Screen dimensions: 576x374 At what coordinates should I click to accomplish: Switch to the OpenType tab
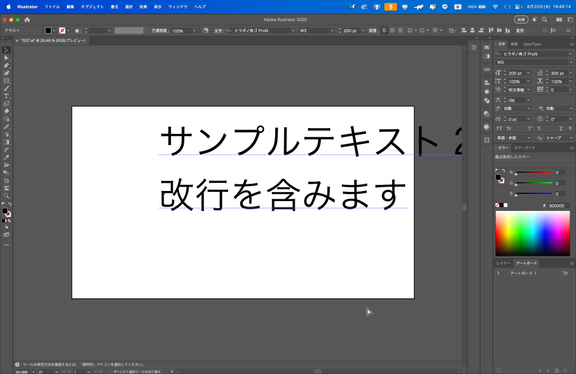[x=532, y=44]
